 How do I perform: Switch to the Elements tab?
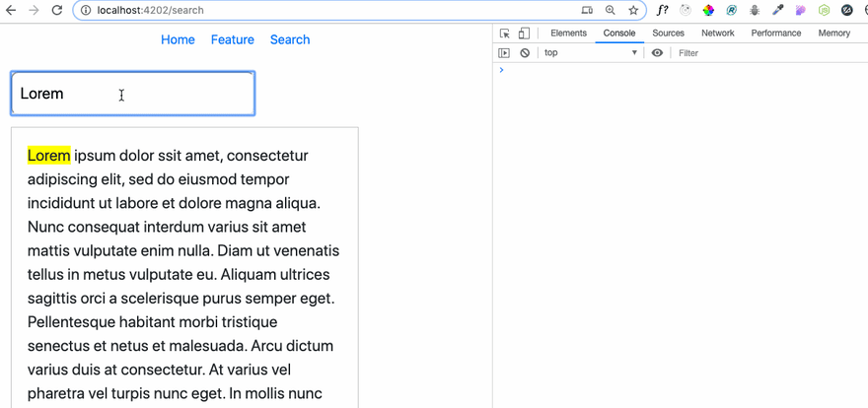pyautogui.click(x=568, y=34)
